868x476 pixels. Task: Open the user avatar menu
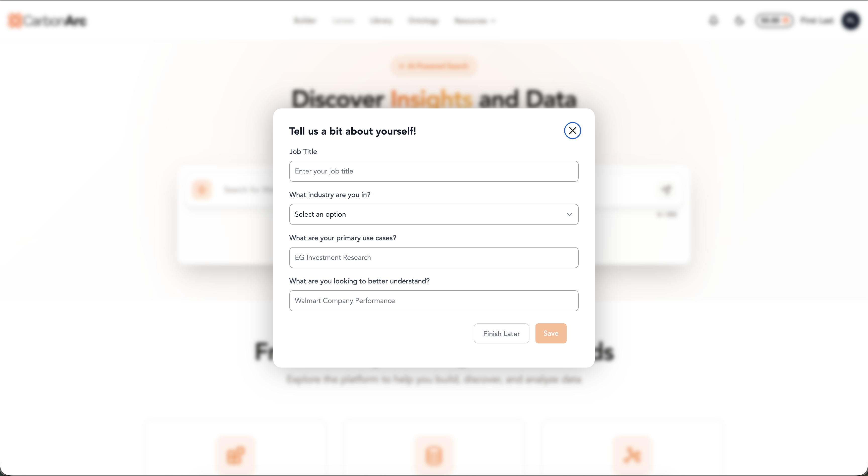click(851, 21)
